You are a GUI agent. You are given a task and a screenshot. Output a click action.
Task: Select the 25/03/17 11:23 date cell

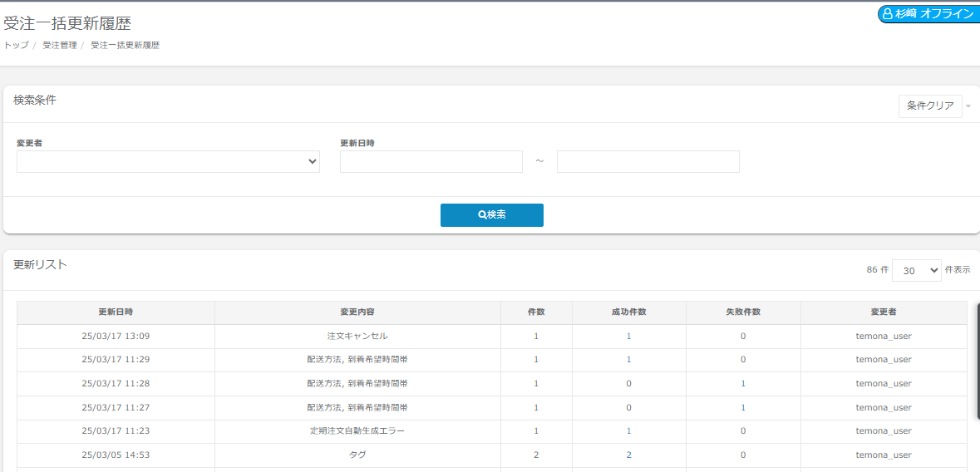click(116, 430)
